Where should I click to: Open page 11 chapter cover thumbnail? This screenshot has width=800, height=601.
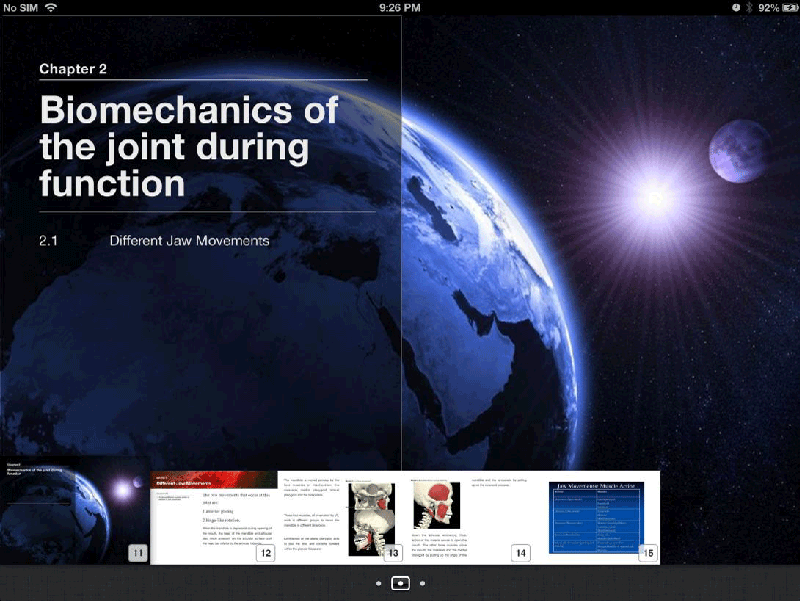[x=75, y=511]
